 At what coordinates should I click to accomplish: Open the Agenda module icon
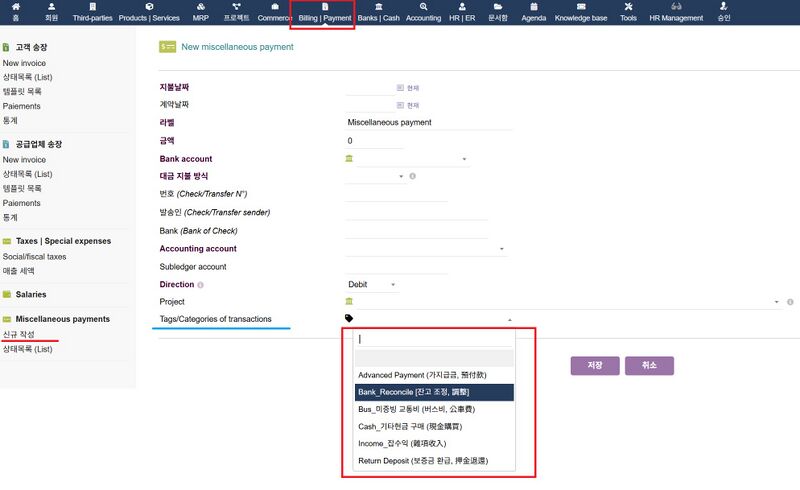[x=534, y=7]
